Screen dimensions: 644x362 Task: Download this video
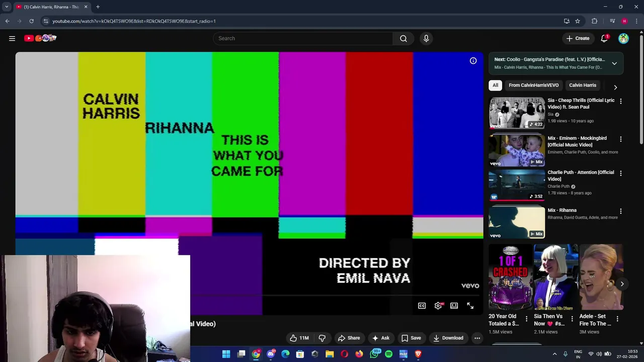point(448,338)
